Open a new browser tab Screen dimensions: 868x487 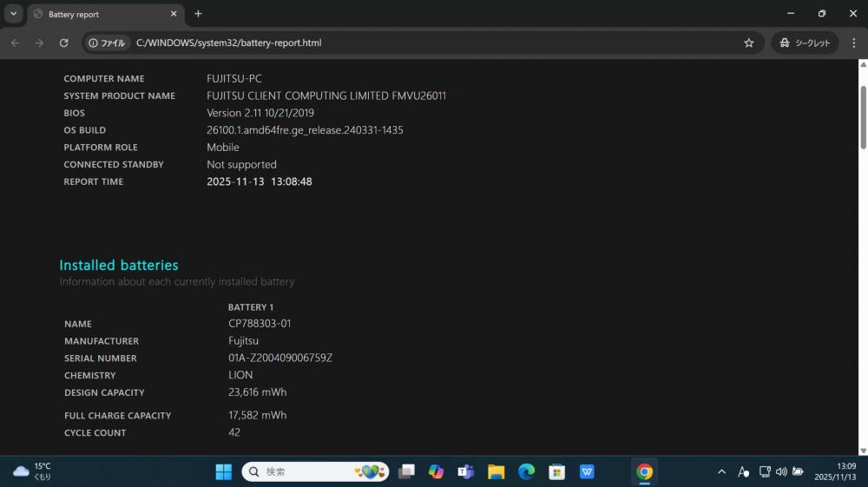click(x=198, y=14)
